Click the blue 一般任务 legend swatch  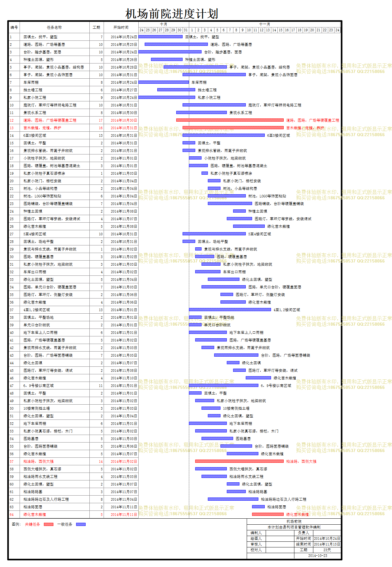tap(81, 524)
